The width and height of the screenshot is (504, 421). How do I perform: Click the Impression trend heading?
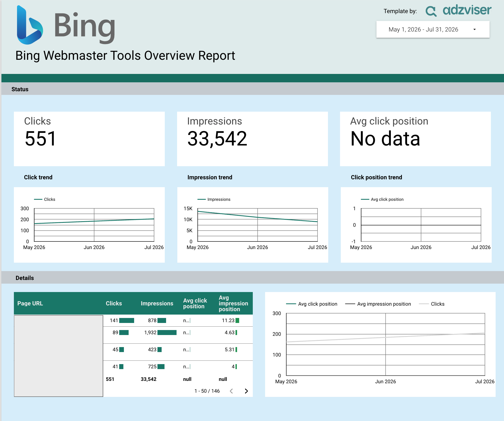210,177
